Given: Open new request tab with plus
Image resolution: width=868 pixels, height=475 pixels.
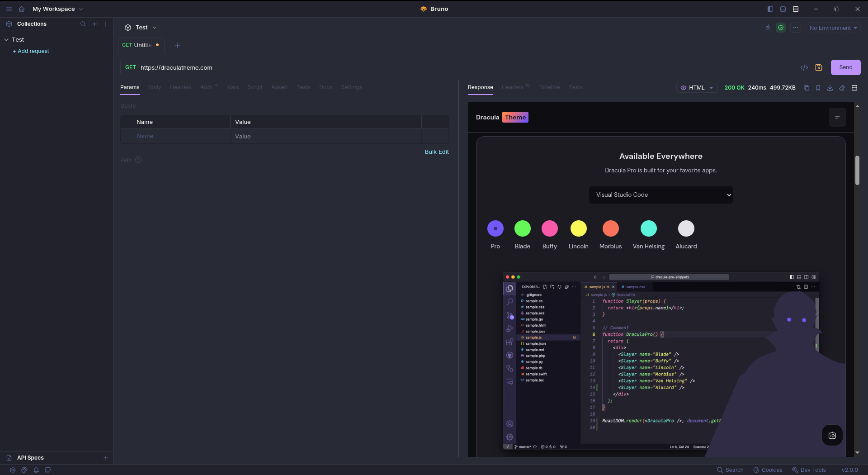Looking at the screenshot, I should [x=178, y=45].
